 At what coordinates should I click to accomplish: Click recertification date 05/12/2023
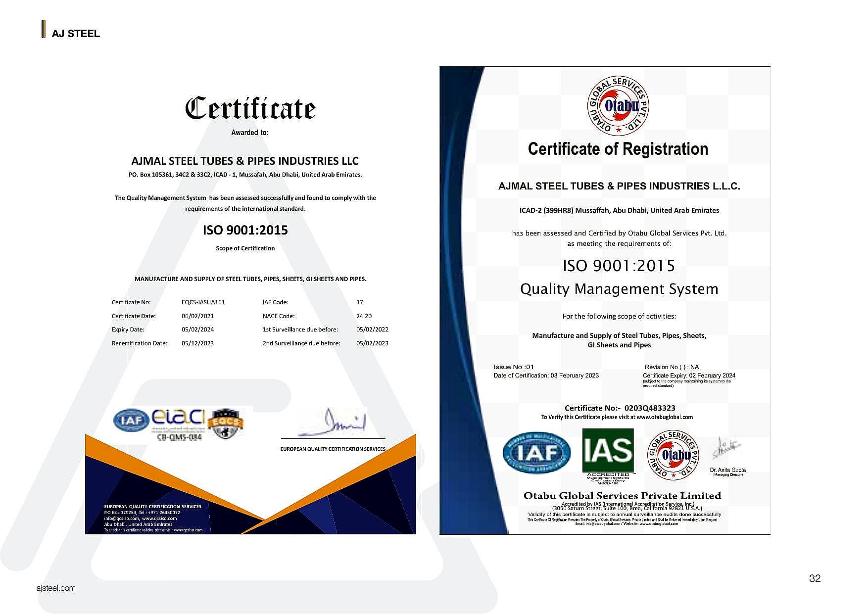point(197,343)
